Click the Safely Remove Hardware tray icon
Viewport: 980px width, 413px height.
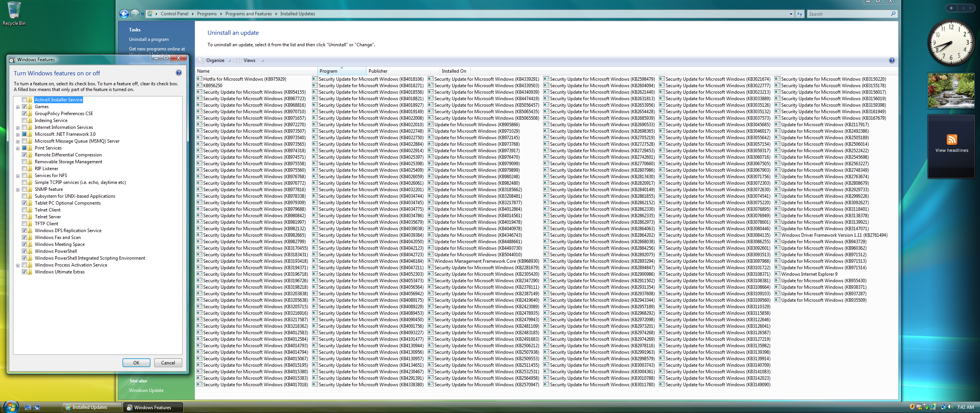click(x=926, y=407)
